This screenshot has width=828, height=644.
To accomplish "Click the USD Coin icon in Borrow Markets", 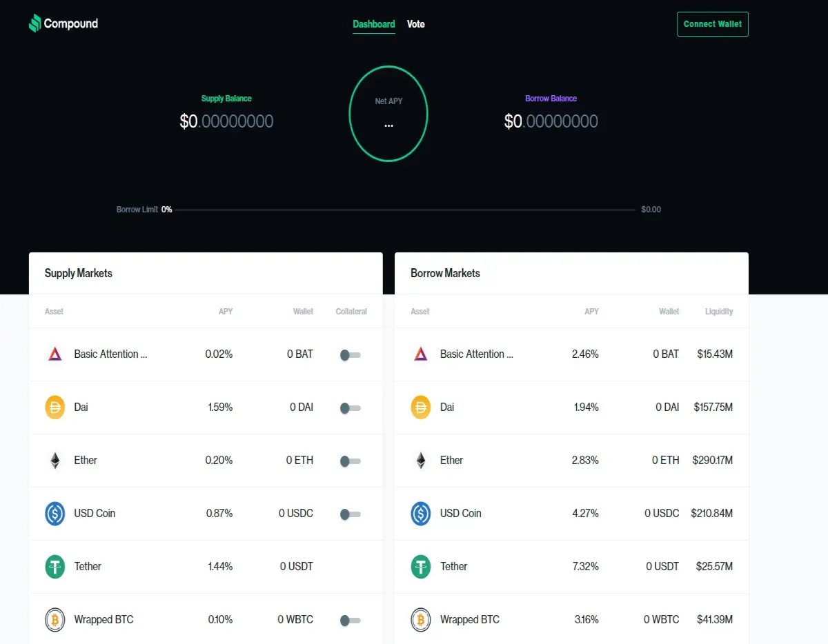I will pyautogui.click(x=420, y=513).
